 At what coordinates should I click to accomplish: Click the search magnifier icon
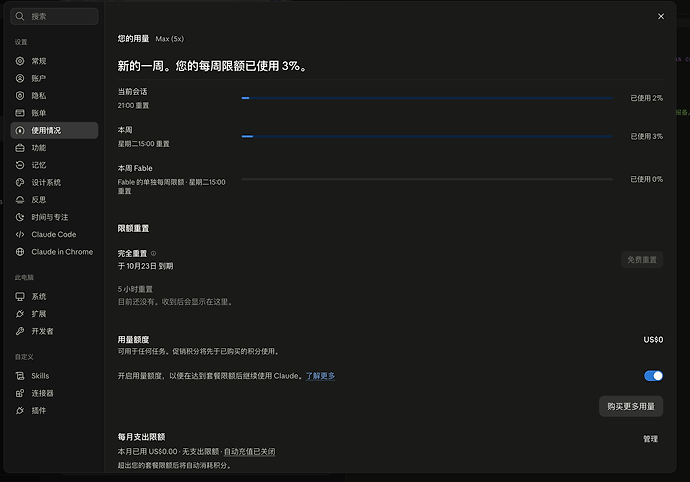pos(20,16)
